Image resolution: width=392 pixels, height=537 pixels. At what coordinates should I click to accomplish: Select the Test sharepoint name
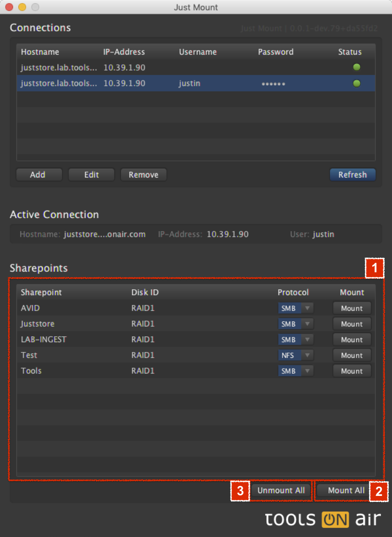tap(29, 355)
